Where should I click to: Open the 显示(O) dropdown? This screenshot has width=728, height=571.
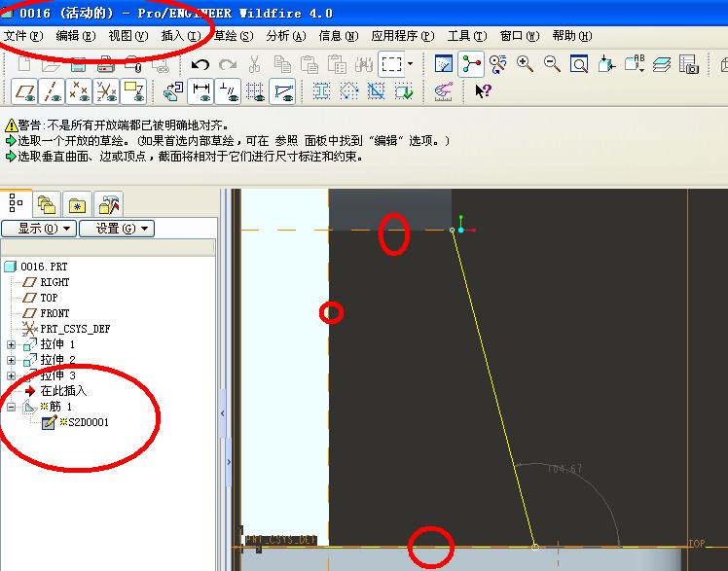pyautogui.click(x=39, y=229)
